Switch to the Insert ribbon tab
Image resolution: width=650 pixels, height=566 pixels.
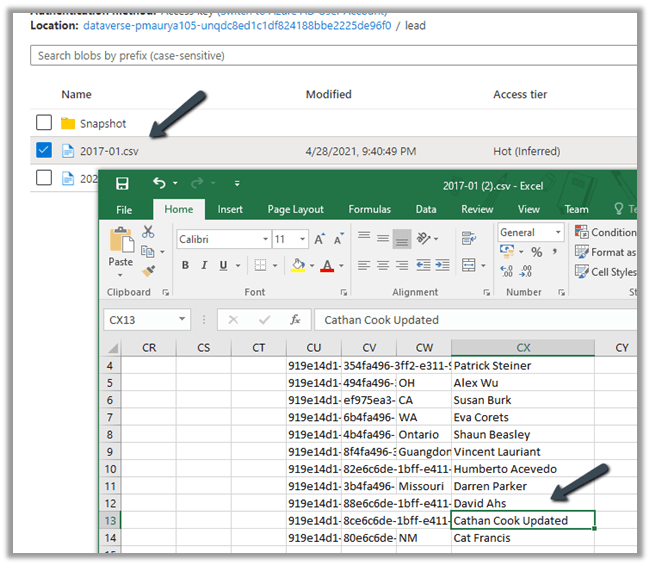tap(230, 209)
